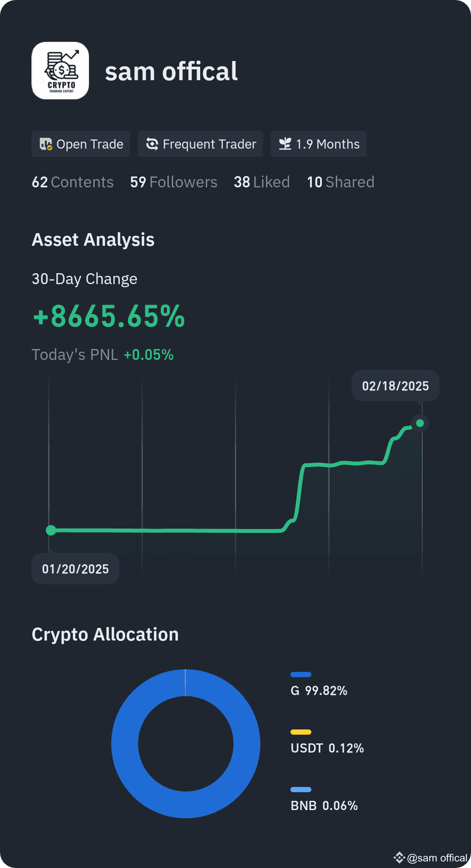Screen dimensions: 471x868
Task: Click the USDT yellow legend indicator
Action: (301, 731)
